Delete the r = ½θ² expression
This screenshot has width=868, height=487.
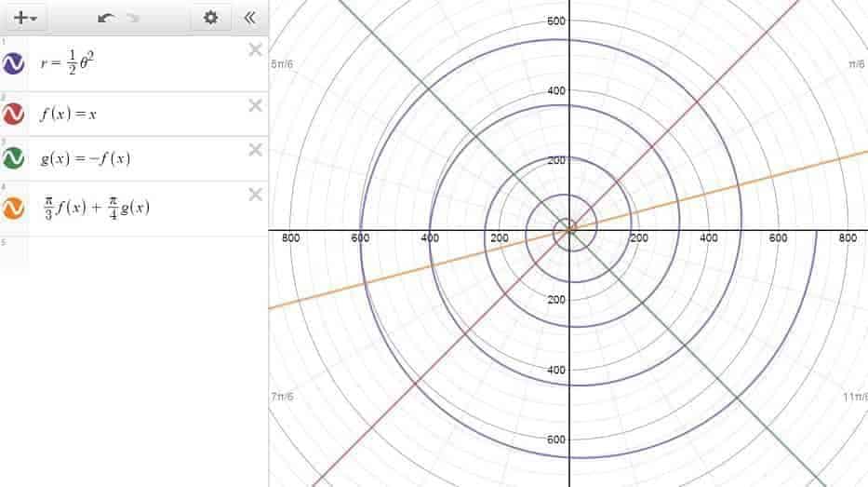click(x=255, y=50)
